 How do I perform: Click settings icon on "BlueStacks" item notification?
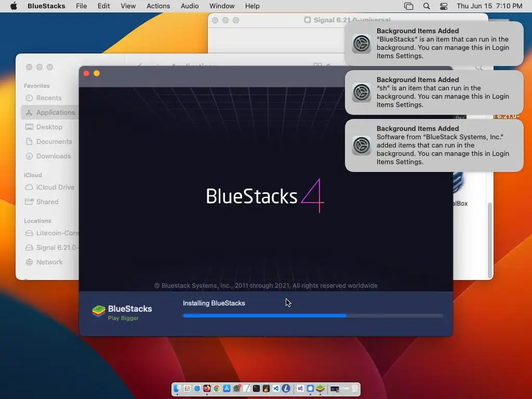click(362, 44)
